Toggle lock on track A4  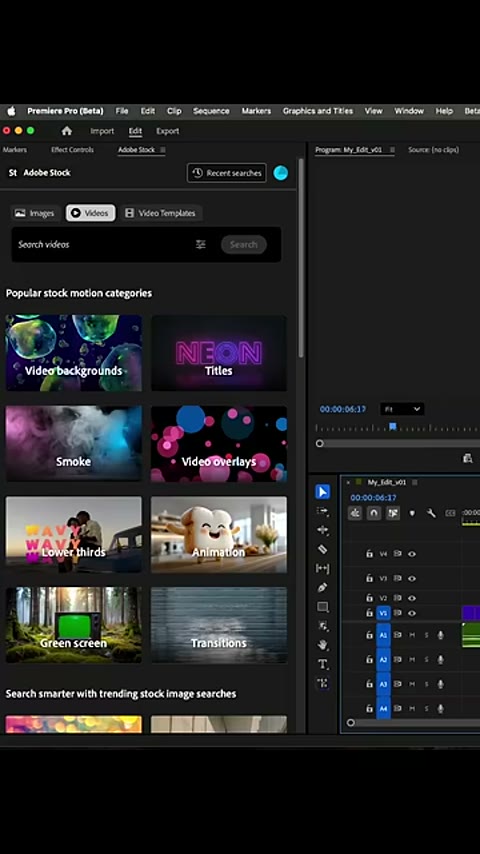click(x=369, y=709)
